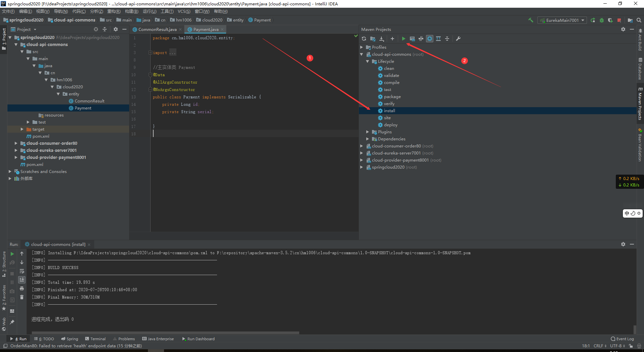Click the red Stop icon in main toolbar
The height and width of the screenshot is (352, 644).
point(619,20)
